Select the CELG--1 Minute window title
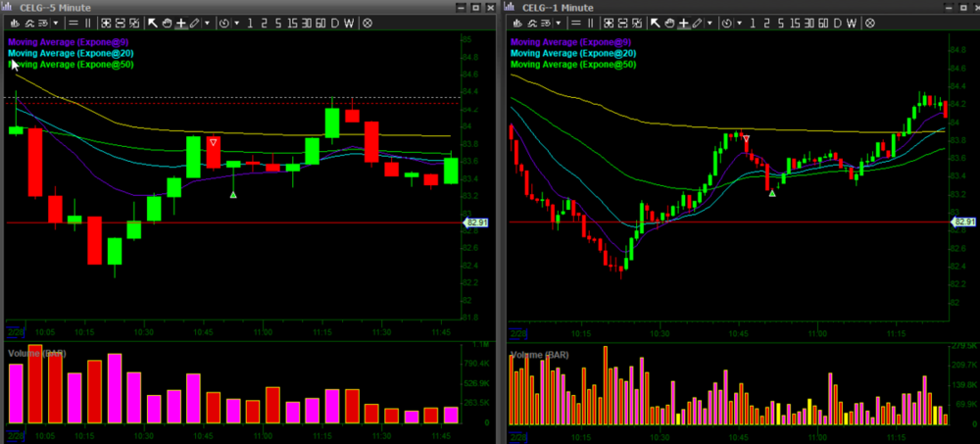This screenshot has height=444, width=980. [558, 7]
